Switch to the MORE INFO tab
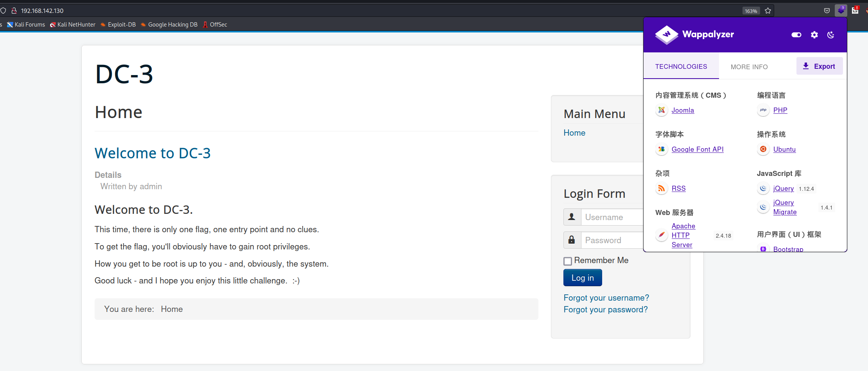This screenshot has height=371, width=868. coord(749,67)
